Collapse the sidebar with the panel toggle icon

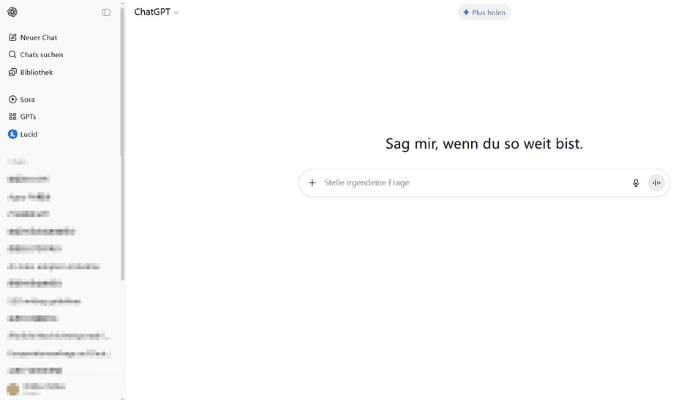tap(106, 12)
